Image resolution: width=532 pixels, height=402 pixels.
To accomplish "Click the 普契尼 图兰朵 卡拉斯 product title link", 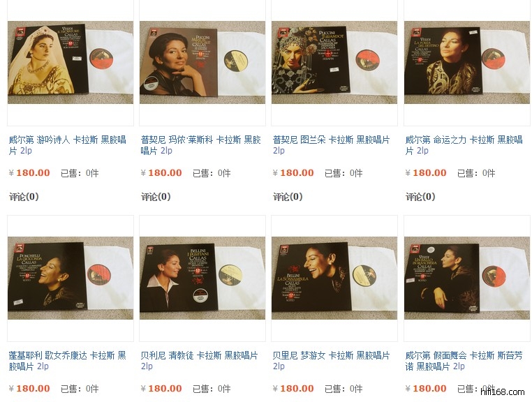I will click(332, 145).
